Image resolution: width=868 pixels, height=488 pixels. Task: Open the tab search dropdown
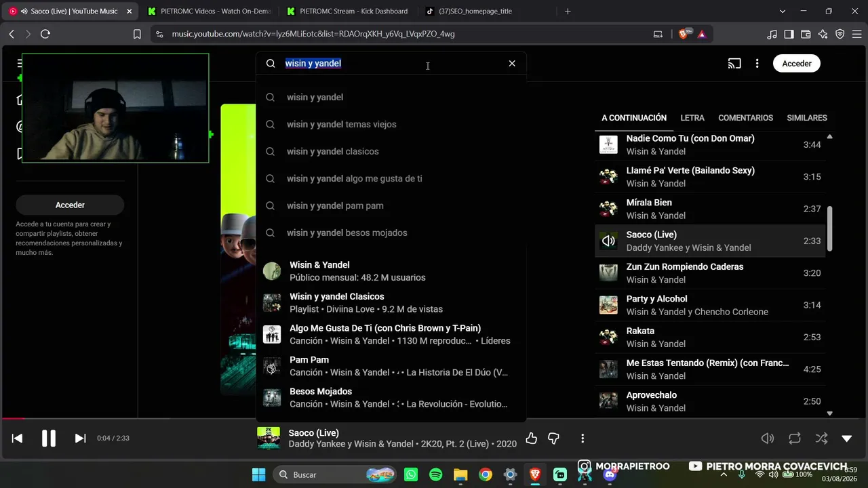pos(783,12)
